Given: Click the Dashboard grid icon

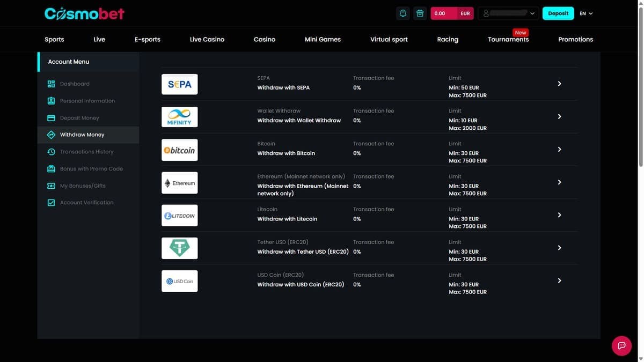Looking at the screenshot, I should click(x=52, y=84).
